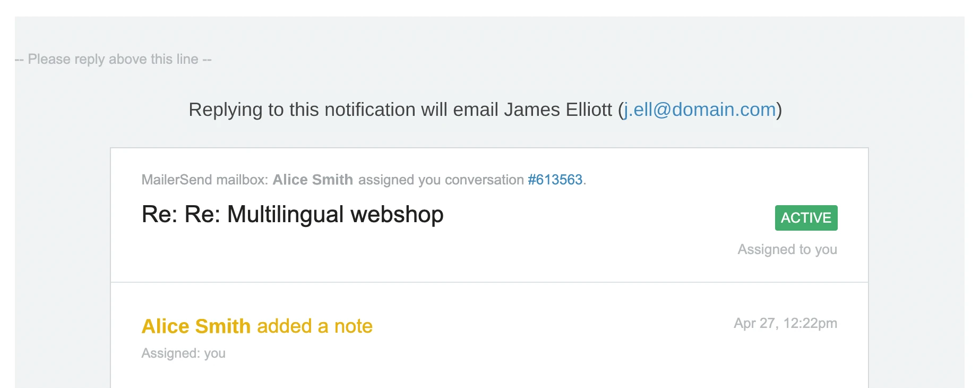Click the divider line below the subject section
The width and height of the screenshot is (980, 388).
pos(489,282)
